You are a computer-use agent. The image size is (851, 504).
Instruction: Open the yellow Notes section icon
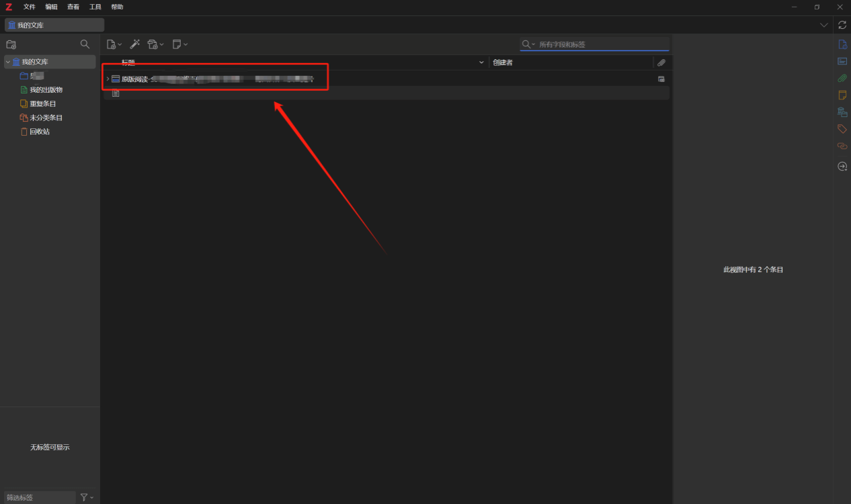tap(842, 95)
